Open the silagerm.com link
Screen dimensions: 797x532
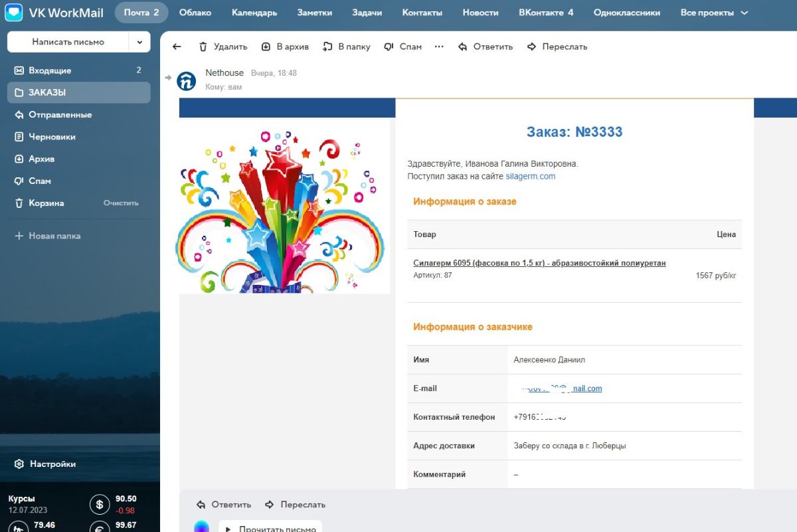tap(530, 177)
